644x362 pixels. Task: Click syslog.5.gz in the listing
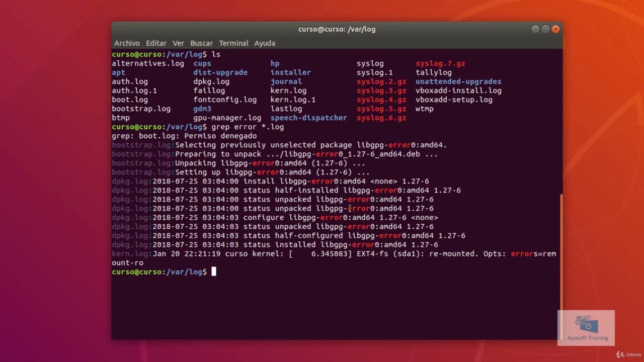pyautogui.click(x=381, y=109)
